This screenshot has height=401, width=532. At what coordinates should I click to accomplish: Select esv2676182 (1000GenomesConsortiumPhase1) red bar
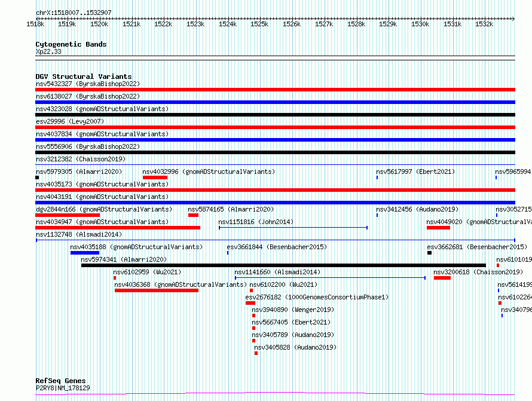coord(250,303)
